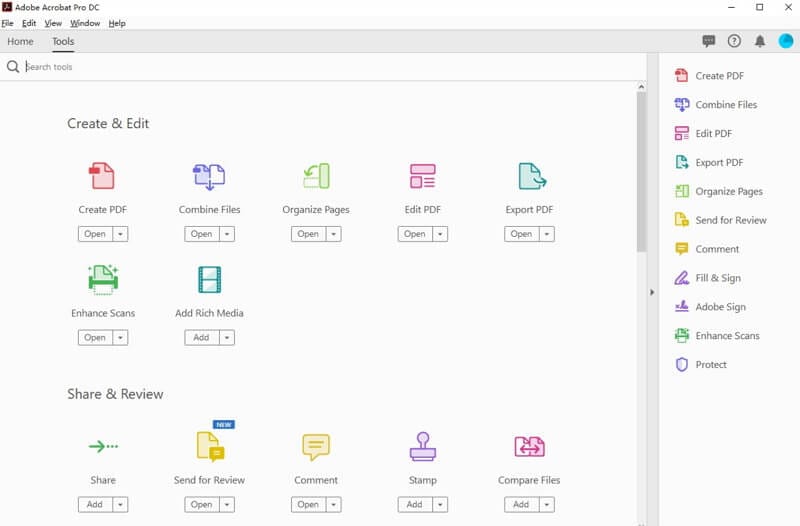Click the notifications bell icon
The height and width of the screenshot is (526, 800).
point(760,41)
